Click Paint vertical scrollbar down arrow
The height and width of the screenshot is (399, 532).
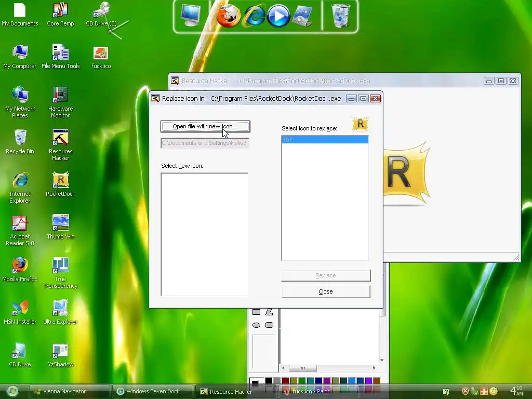[382, 360]
